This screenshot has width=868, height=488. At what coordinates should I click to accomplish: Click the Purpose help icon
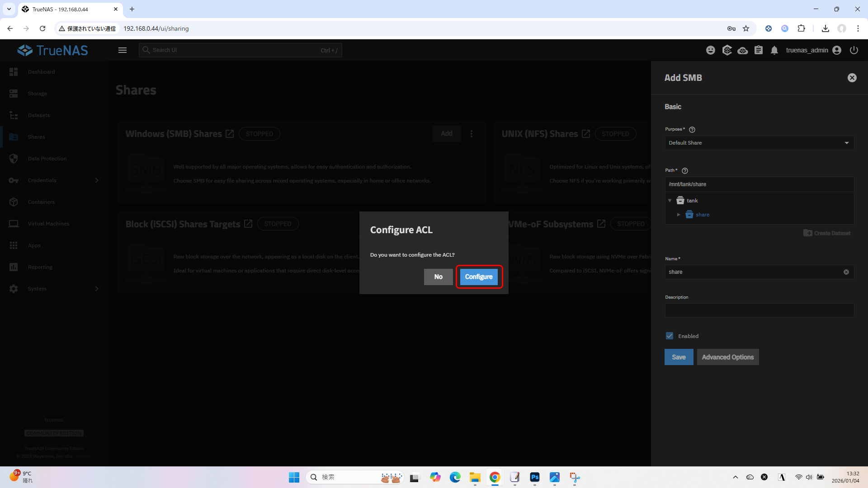tap(692, 130)
